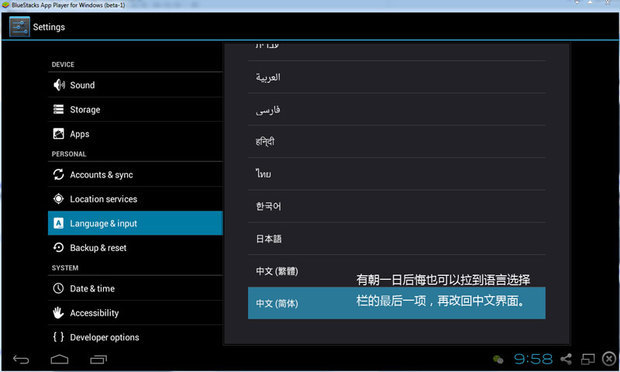Open Date & time settings

136,288
